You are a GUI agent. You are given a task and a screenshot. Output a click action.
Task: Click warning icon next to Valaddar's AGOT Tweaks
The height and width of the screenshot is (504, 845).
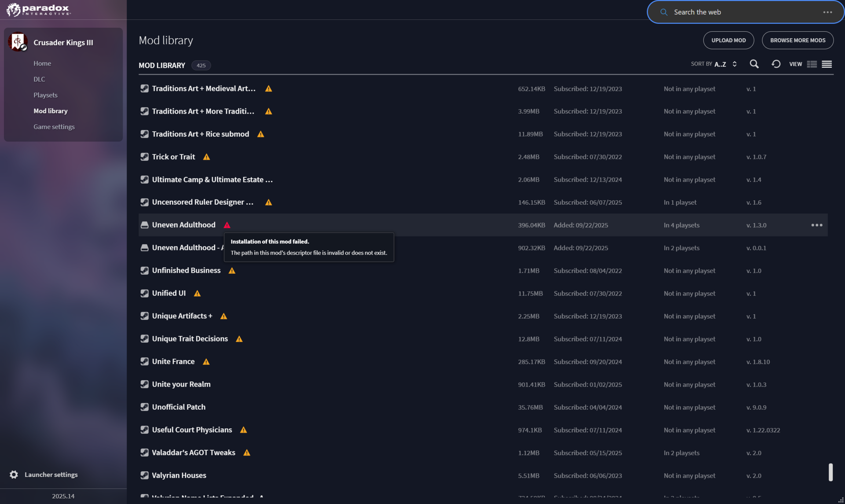click(247, 453)
